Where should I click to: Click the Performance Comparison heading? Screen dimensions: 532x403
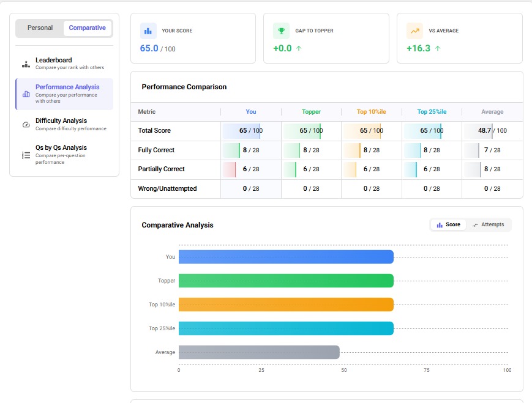(x=184, y=87)
